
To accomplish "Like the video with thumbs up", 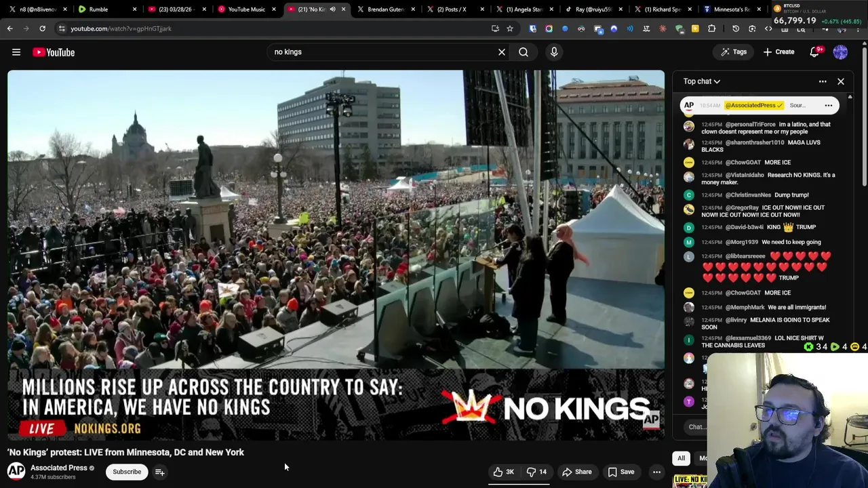I will coord(503,472).
